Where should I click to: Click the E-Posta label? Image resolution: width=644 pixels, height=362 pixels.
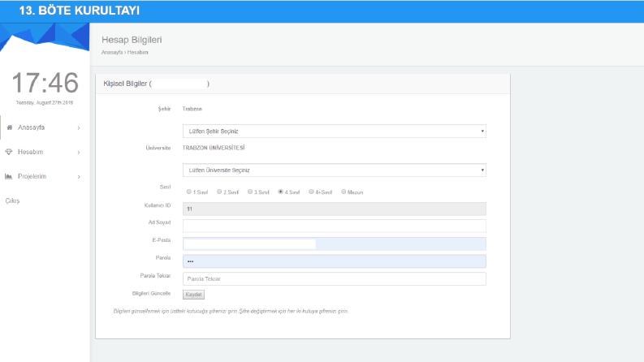pyautogui.click(x=162, y=240)
